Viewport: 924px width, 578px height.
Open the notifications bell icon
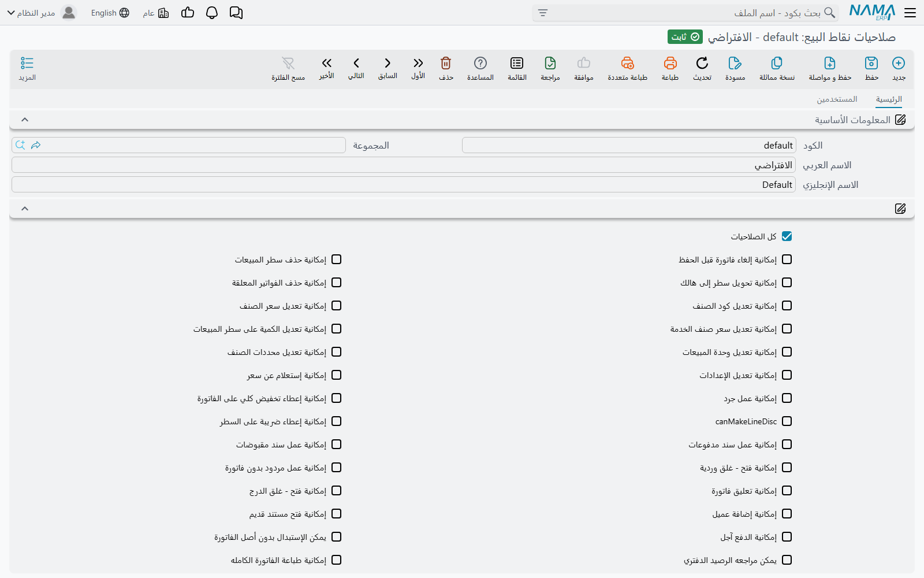212,13
